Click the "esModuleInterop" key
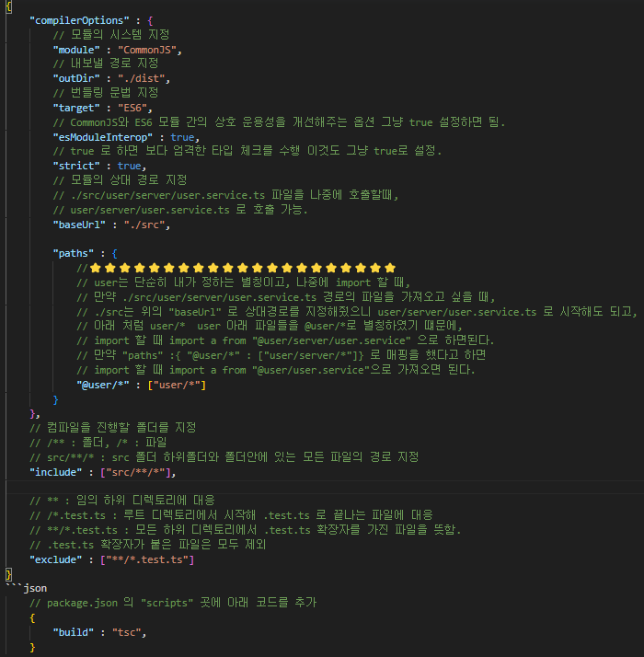The image size is (644, 657). (103, 137)
